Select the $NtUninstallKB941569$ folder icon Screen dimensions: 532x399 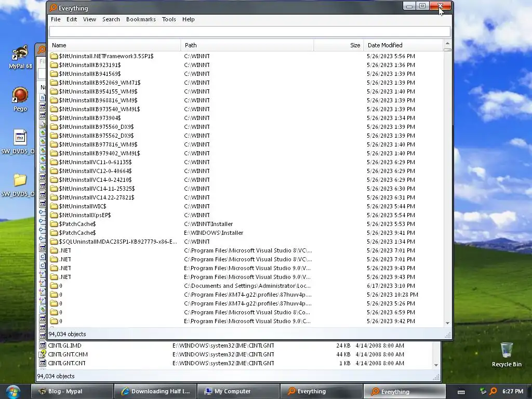[54, 74]
